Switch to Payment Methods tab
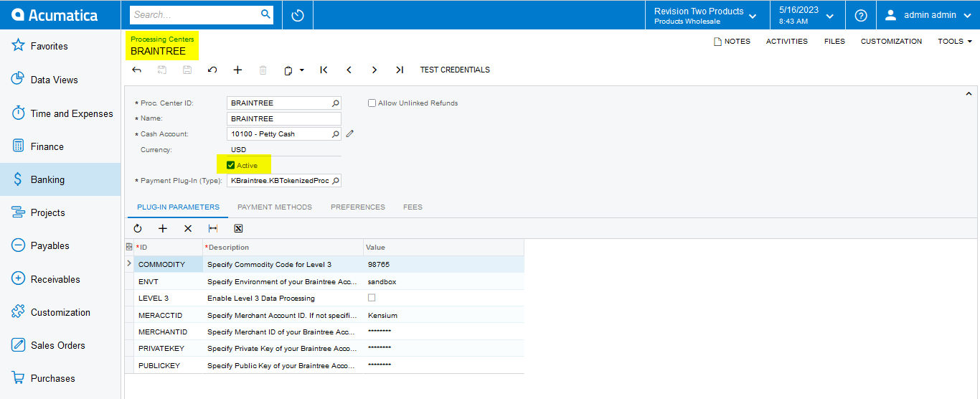This screenshot has width=980, height=399. (275, 207)
